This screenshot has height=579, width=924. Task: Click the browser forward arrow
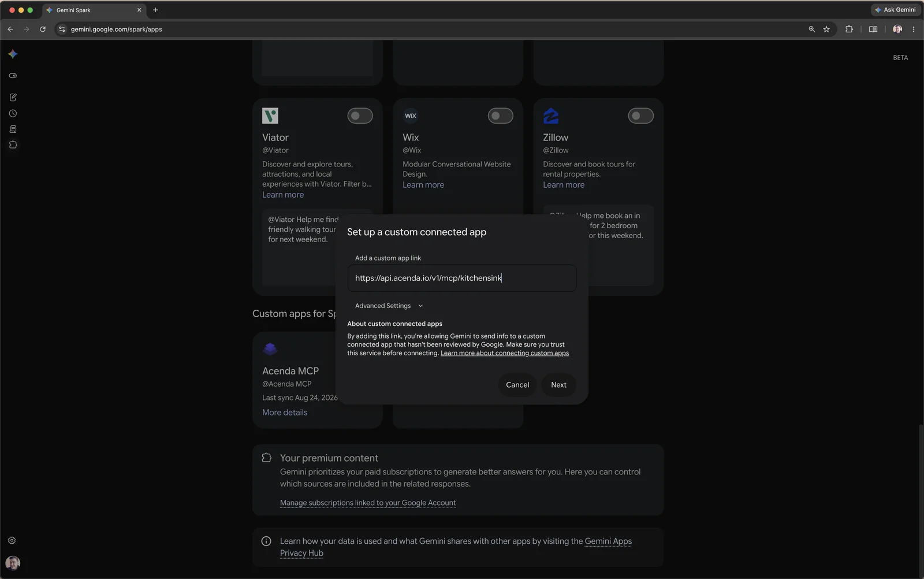26,29
